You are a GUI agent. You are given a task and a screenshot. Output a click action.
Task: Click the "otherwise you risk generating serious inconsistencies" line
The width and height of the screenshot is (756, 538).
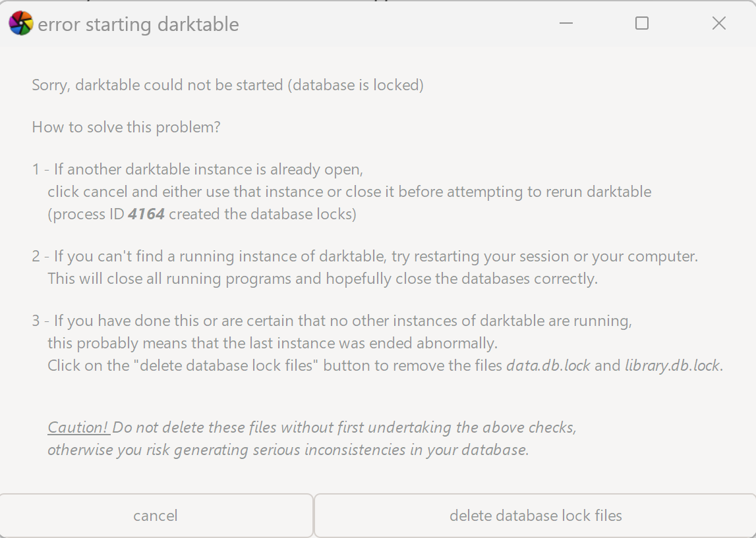pyautogui.click(x=288, y=450)
